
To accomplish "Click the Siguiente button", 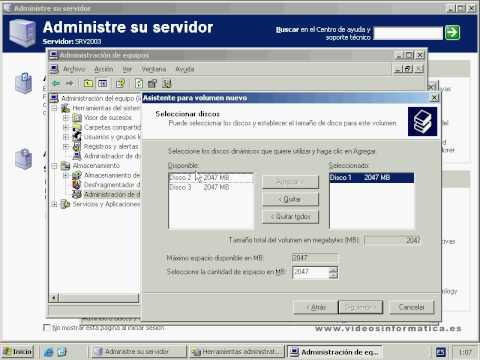I will pyautogui.click(x=361, y=307).
